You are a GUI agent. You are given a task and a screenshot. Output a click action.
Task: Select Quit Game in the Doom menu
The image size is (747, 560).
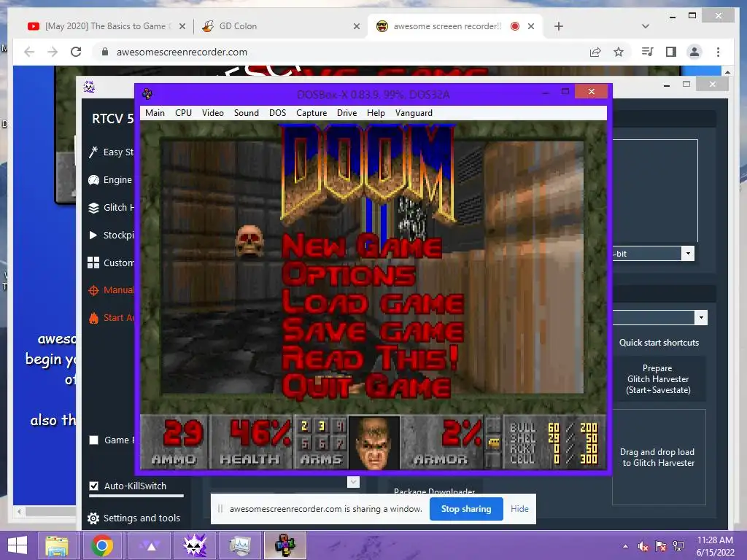[x=366, y=386]
